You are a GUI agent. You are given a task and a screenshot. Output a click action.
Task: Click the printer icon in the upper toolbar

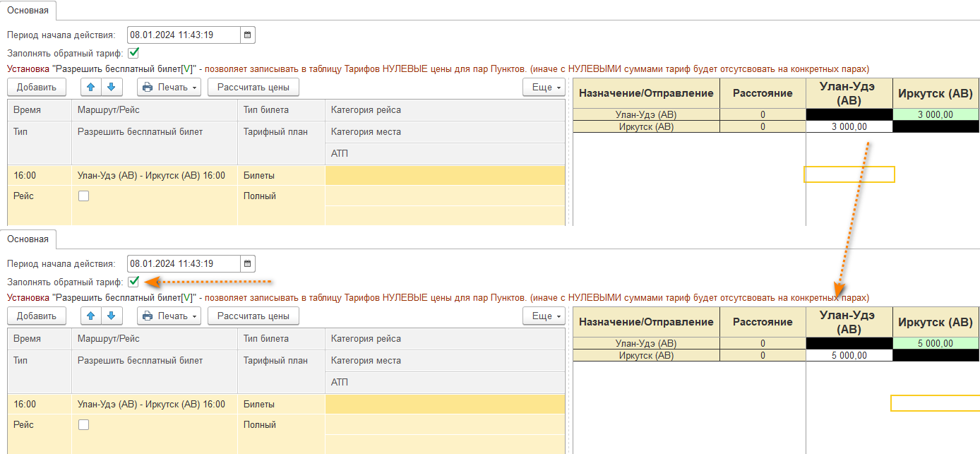pos(148,88)
